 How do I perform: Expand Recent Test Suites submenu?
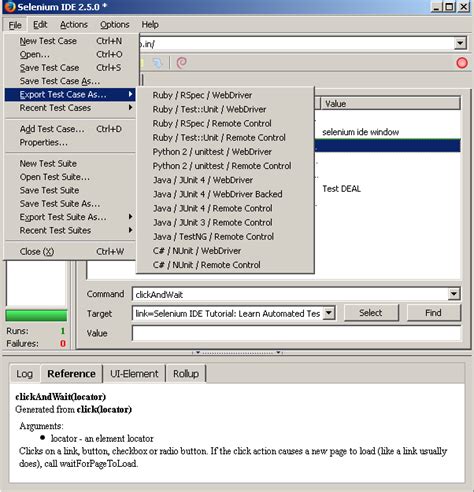70,230
